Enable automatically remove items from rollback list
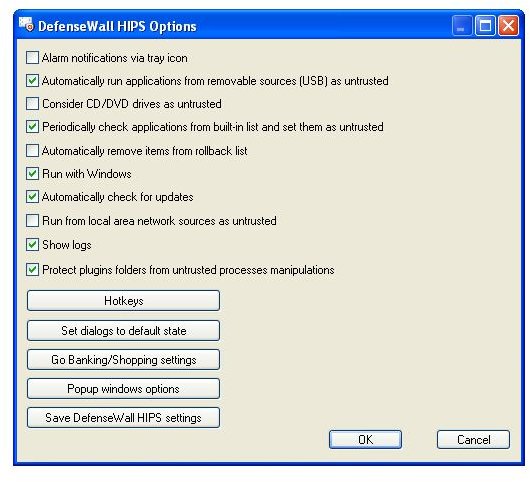The image size is (530, 482). (32, 150)
